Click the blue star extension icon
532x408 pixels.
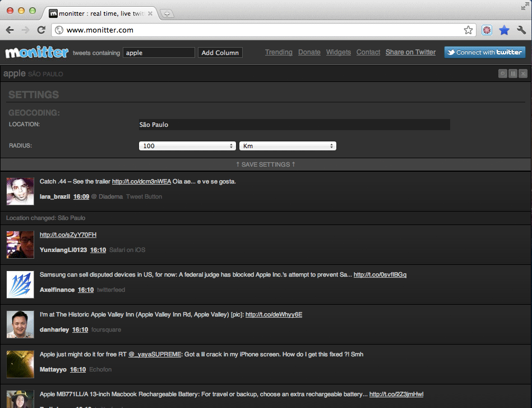click(x=504, y=30)
